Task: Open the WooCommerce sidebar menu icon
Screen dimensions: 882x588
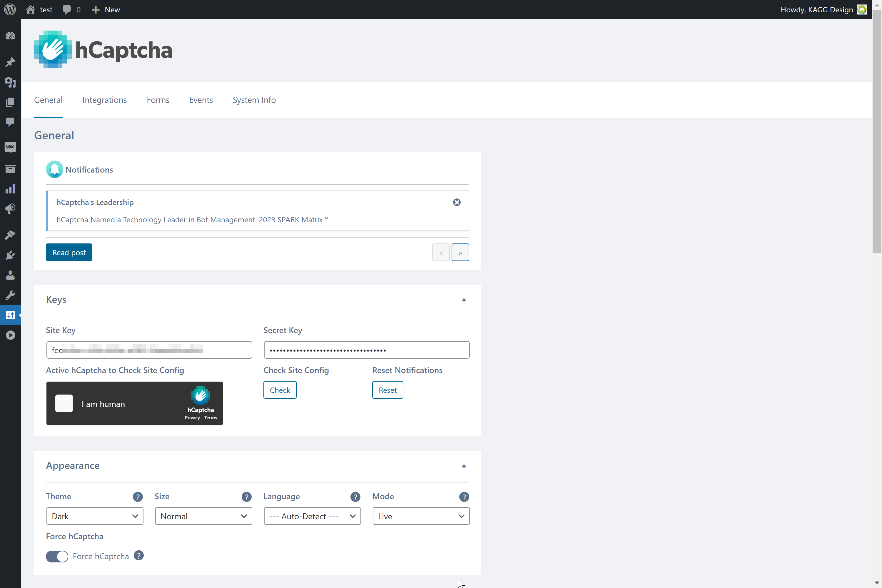Action: coord(10,147)
